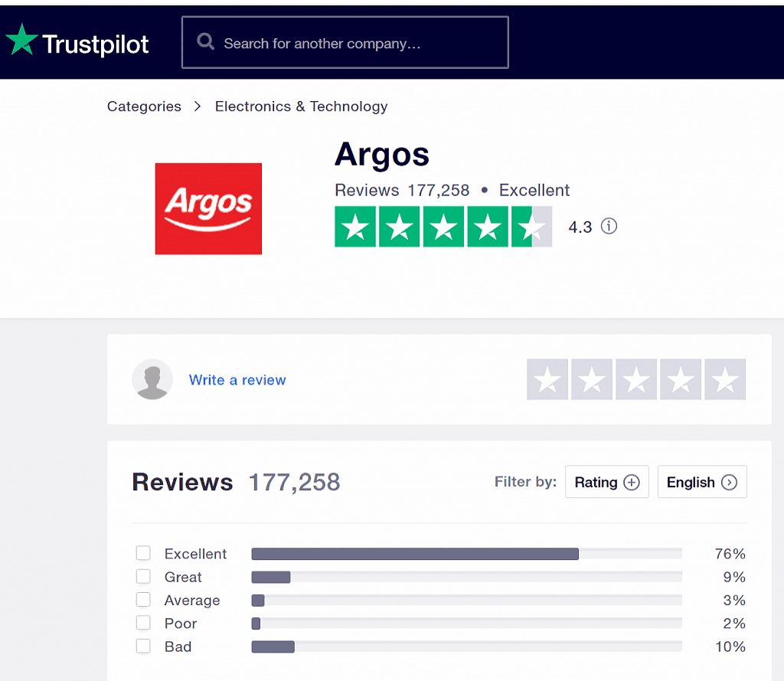Click the arrow icon on the English filter
The width and height of the screenshot is (784, 681).
(x=729, y=482)
